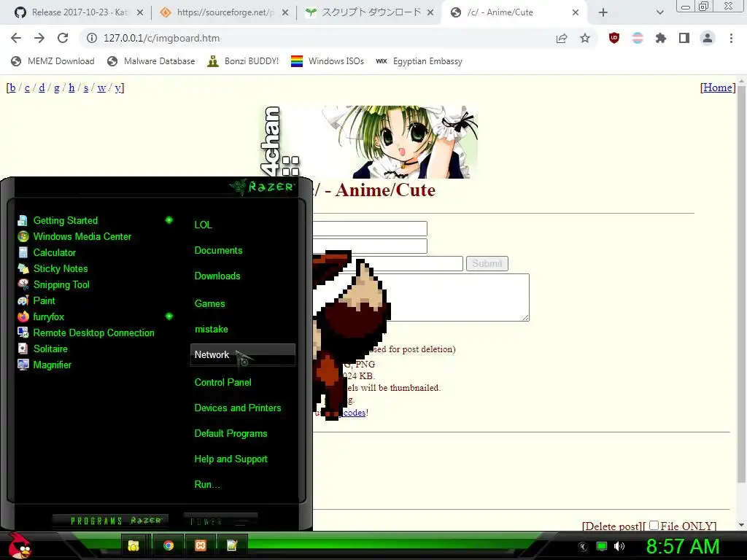Go to the /s/ board link
This screenshot has height=560, width=747.
click(x=86, y=88)
